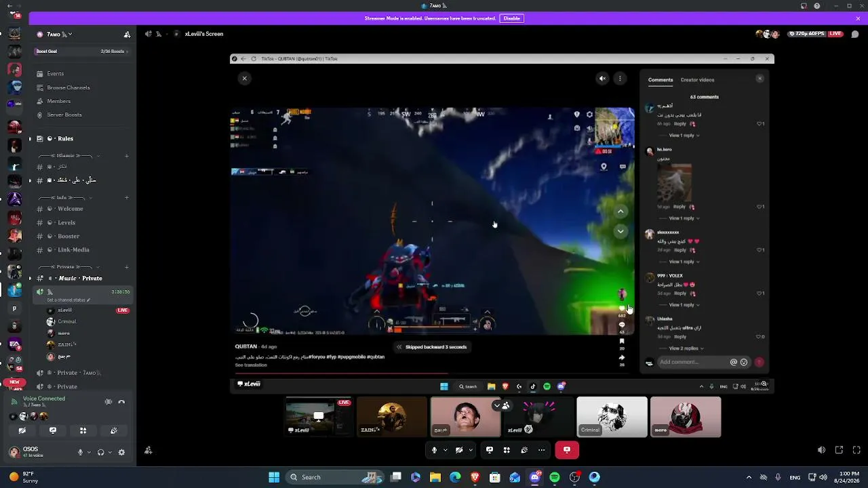This screenshot has height=488, width=868.
Task: Deafen using headphones icon in user panel
Action: coord(101,452)
